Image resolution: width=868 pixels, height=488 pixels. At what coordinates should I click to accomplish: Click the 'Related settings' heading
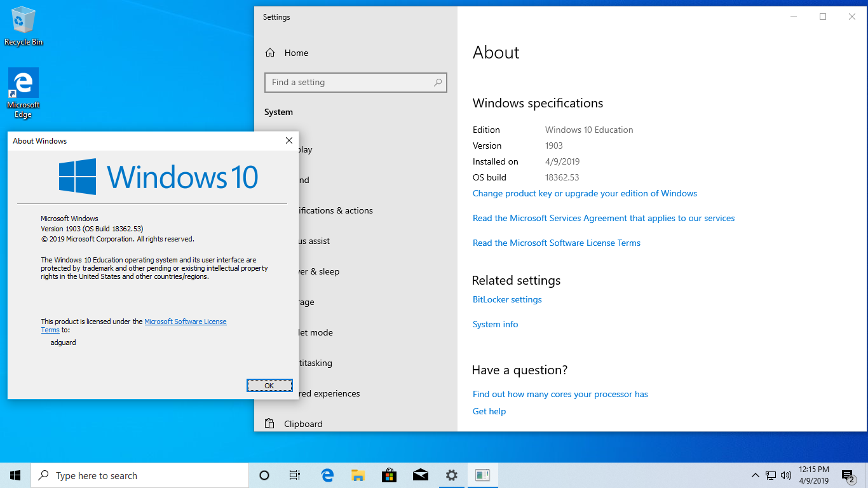516,280
